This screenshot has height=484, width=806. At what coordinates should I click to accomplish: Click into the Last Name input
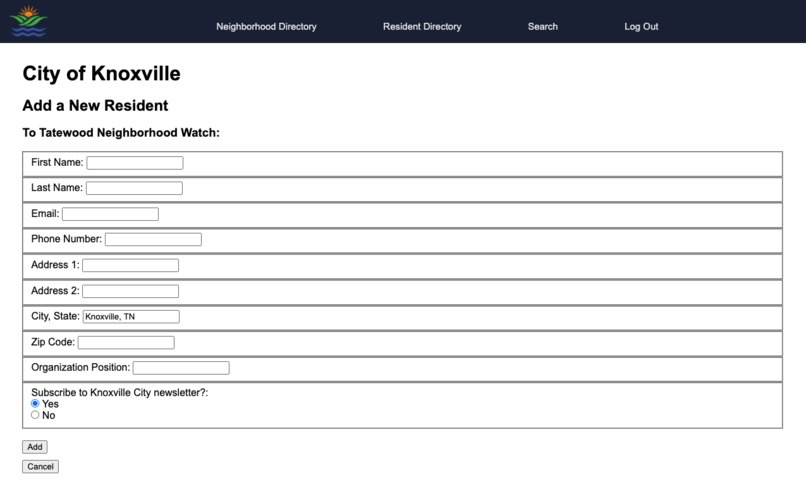[134, 188]
